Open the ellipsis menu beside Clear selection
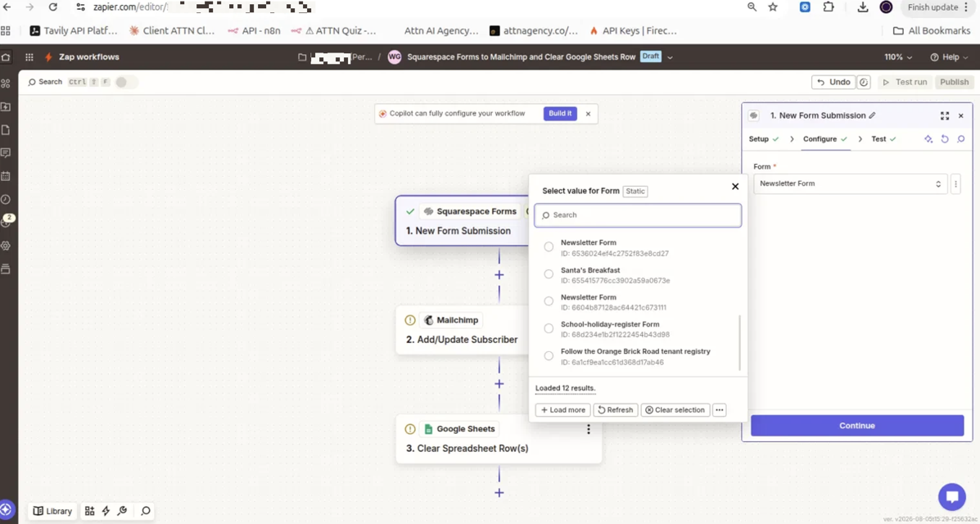 click(x=720, y=410)
